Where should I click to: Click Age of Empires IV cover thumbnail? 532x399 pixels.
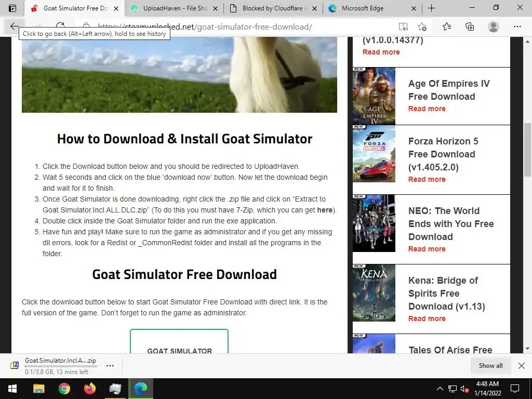[374, 96]
